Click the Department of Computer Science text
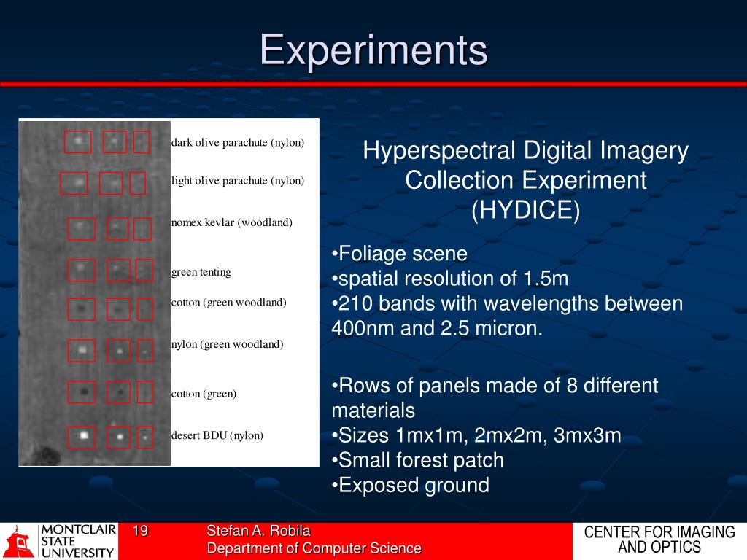This screenshot has height=560, width=747. tap(314, 548)
